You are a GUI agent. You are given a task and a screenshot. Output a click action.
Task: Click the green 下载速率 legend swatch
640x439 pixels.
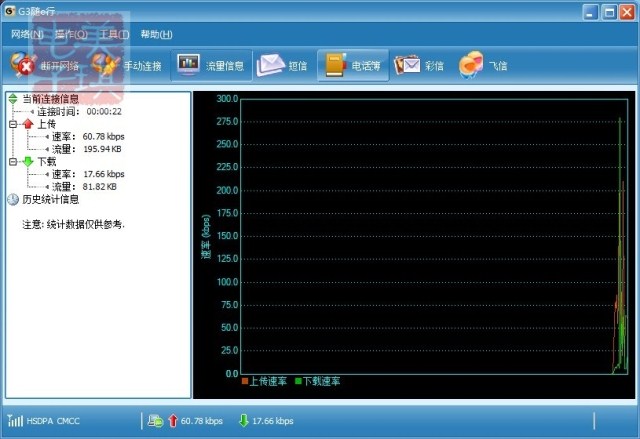(298, 381)
